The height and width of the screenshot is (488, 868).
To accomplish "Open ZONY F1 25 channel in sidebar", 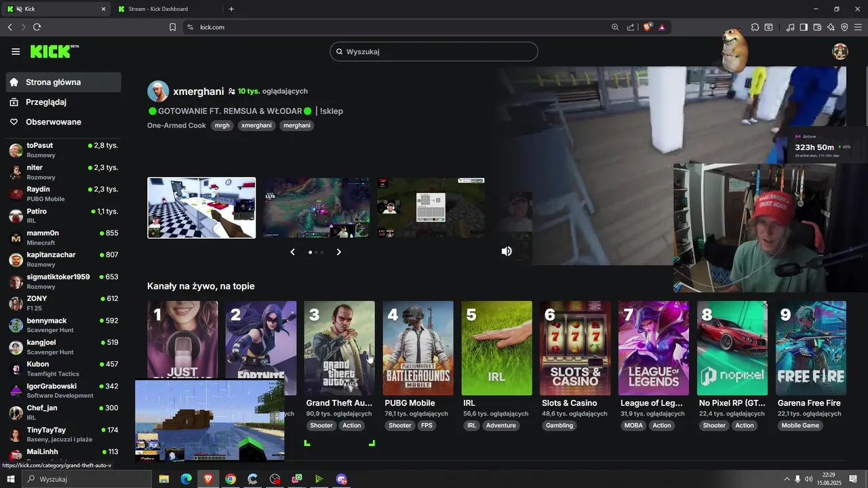I will [x=64, y=303].
